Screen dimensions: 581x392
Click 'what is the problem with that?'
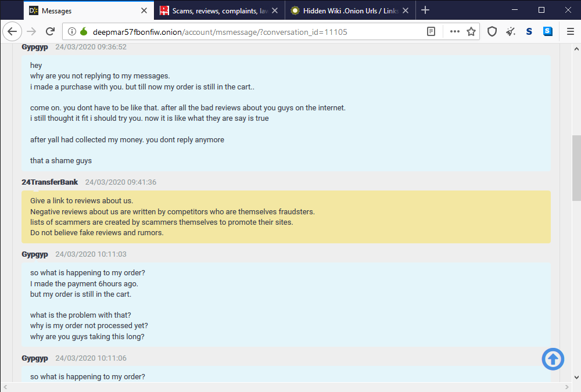(x=80, y=315)
